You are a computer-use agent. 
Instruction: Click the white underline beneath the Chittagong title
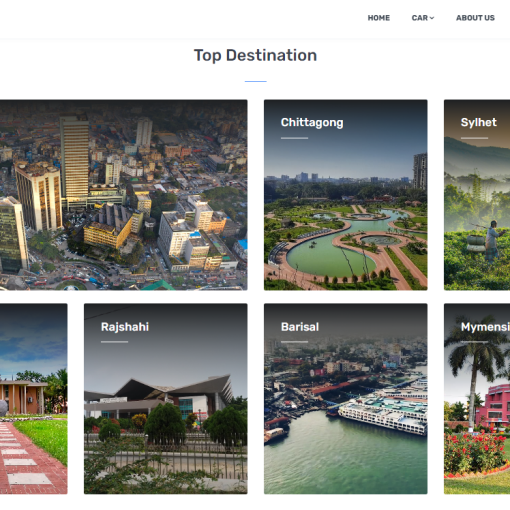pos(294,138)
